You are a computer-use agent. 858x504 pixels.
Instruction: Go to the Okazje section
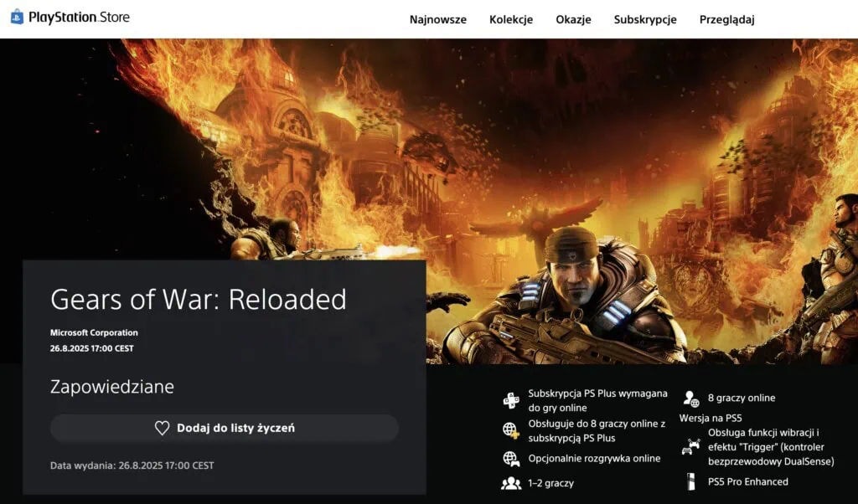click(573, 20)
